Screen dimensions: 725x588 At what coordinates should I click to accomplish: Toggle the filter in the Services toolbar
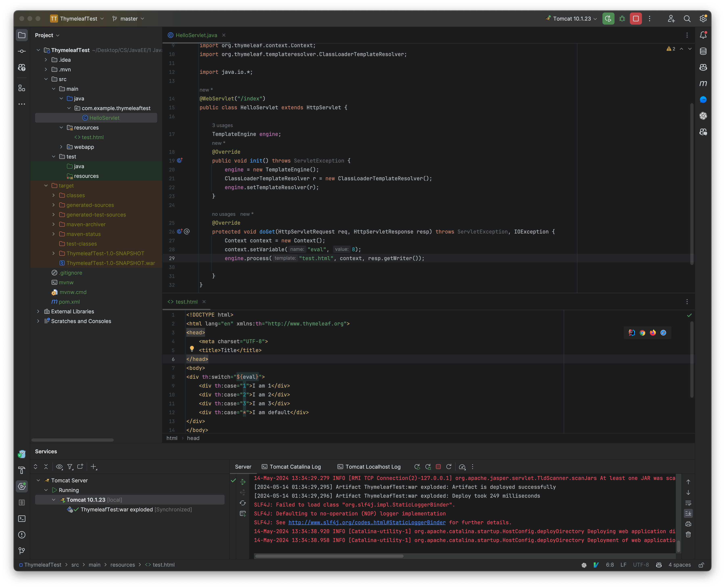coord(70,466)
